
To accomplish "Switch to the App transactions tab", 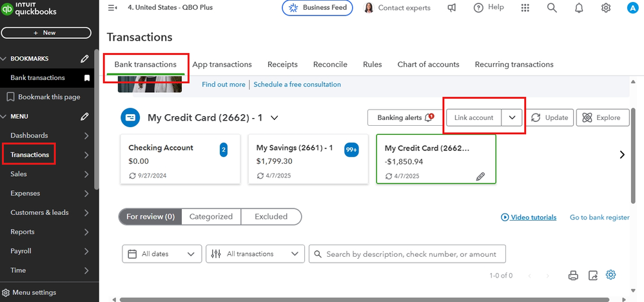I will coord(222,65).
